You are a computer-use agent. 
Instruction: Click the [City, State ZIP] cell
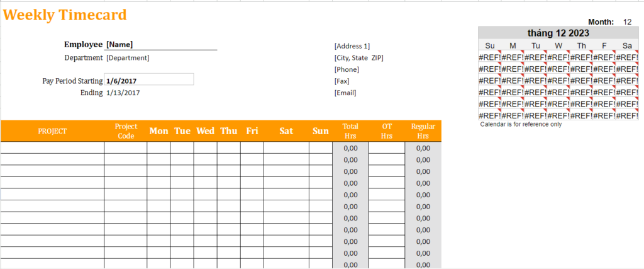(358, 58)
